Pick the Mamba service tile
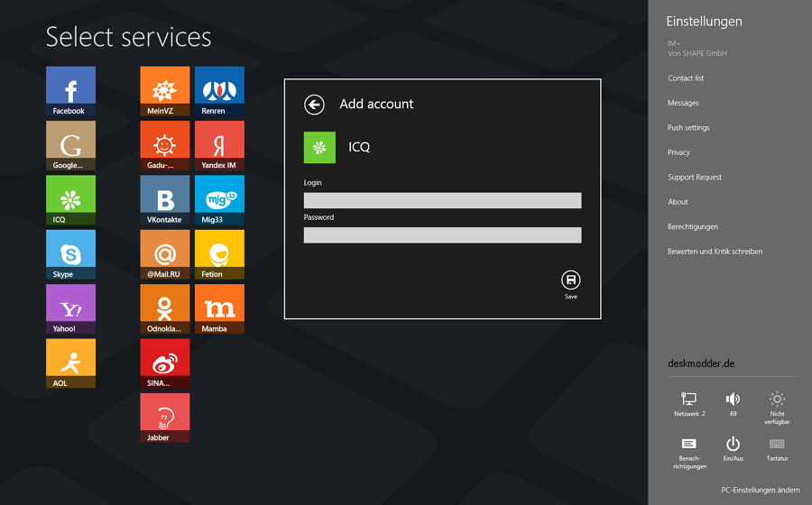The image size is (812, 505). 219,309
